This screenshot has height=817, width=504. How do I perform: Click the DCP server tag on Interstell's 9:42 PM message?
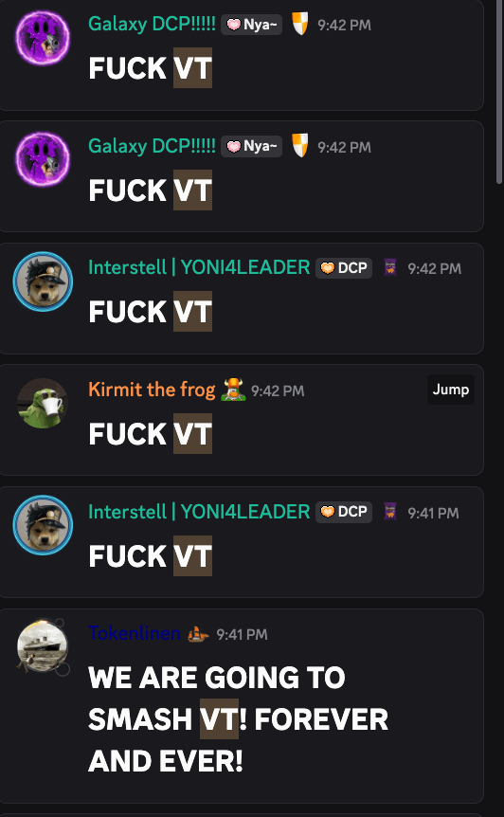pos(344,268)
